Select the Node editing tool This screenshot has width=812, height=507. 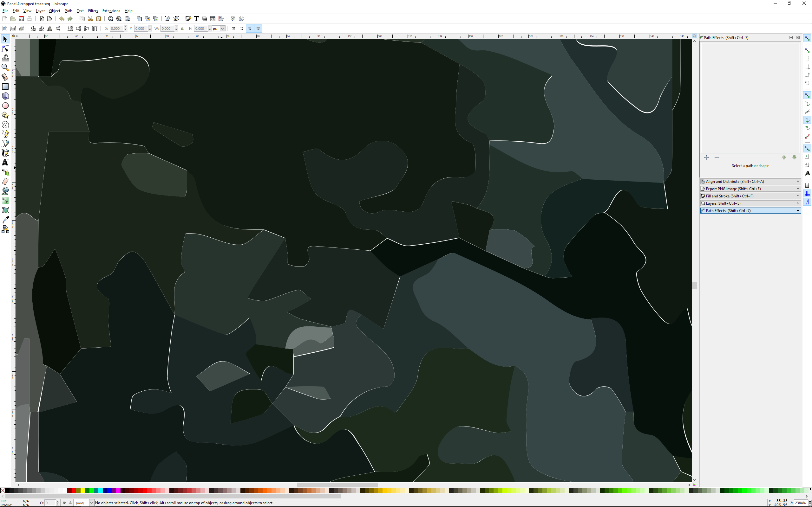[5, 48]
